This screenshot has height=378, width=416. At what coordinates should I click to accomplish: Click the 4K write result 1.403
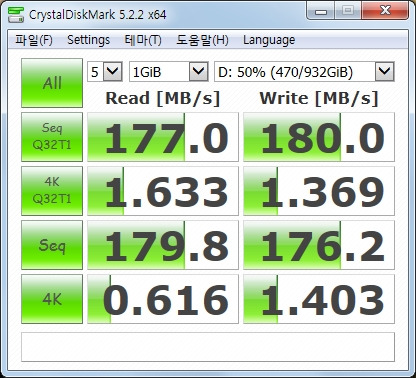click(319, 299)
